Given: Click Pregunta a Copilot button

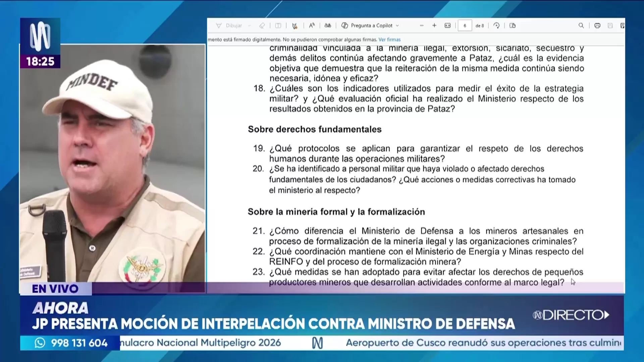Looking at the screenshot, I should click(x=371, y=25).
